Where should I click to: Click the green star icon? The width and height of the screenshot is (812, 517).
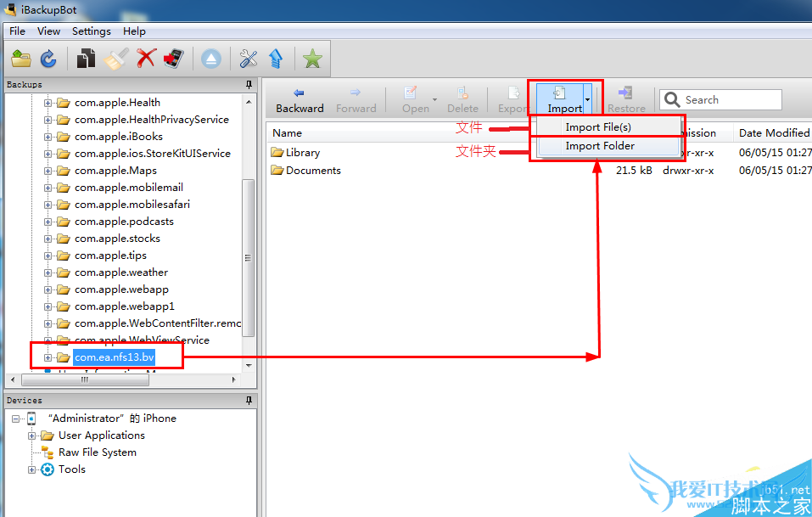[x=312, y=59]
